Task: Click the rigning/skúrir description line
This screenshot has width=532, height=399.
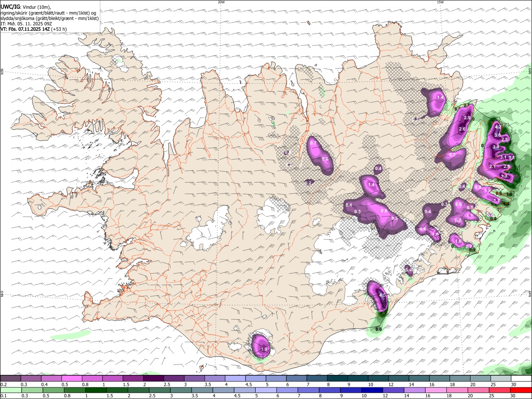Action: point(48,13)
